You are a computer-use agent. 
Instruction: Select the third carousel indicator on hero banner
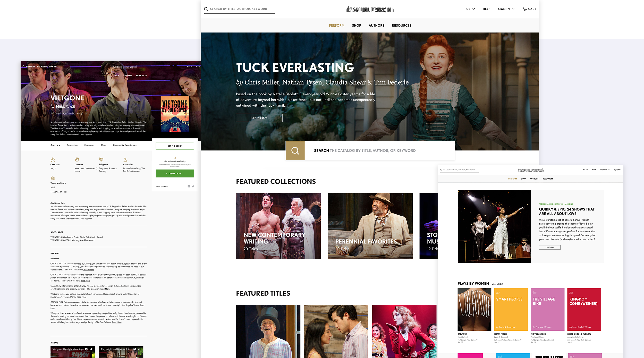point(379,135)
